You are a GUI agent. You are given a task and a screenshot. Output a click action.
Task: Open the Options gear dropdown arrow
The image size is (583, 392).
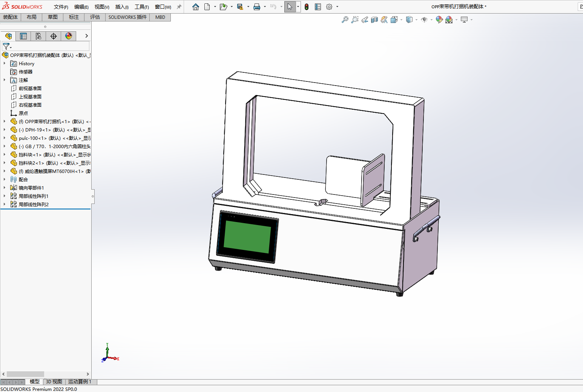pos(337,7)
